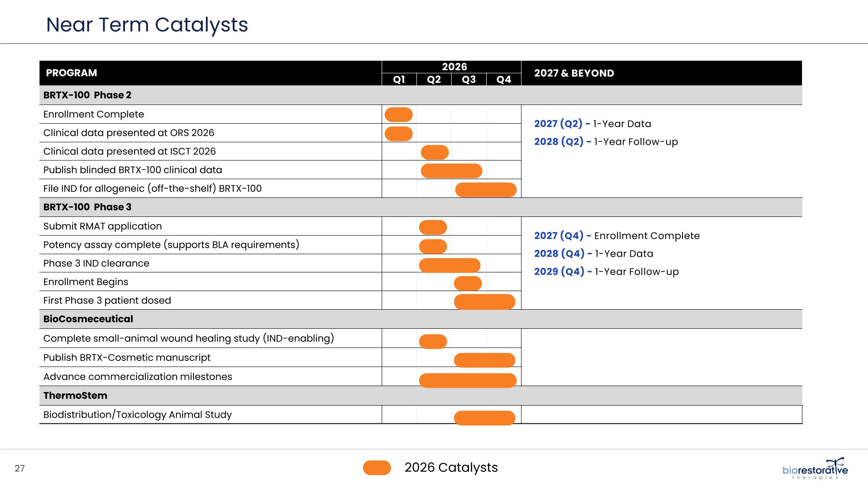
Task: Click the BioRestorative Therapies logo
Action: click(815, 469)
